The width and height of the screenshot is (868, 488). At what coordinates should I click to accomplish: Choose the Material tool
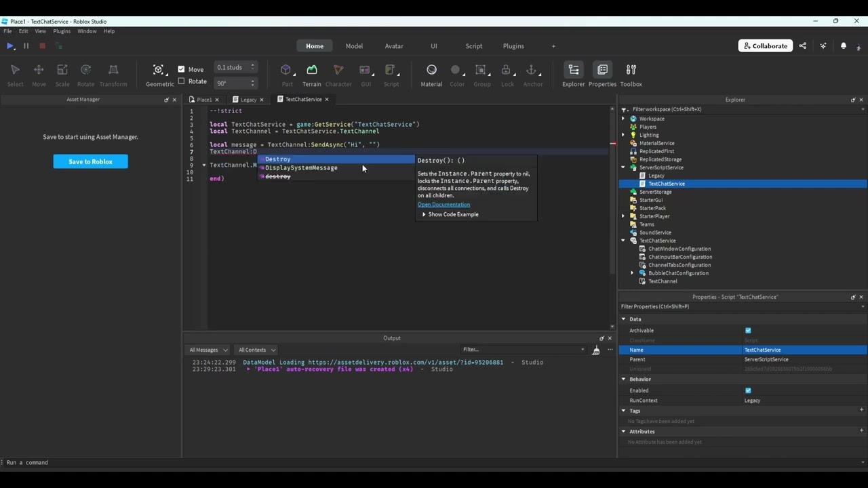click(x=431, y=70)
